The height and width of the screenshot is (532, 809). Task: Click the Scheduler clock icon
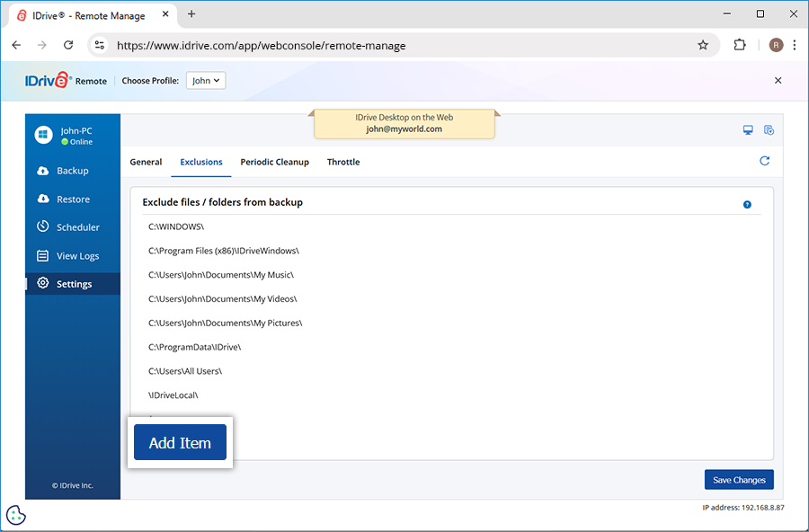point(43,226)
